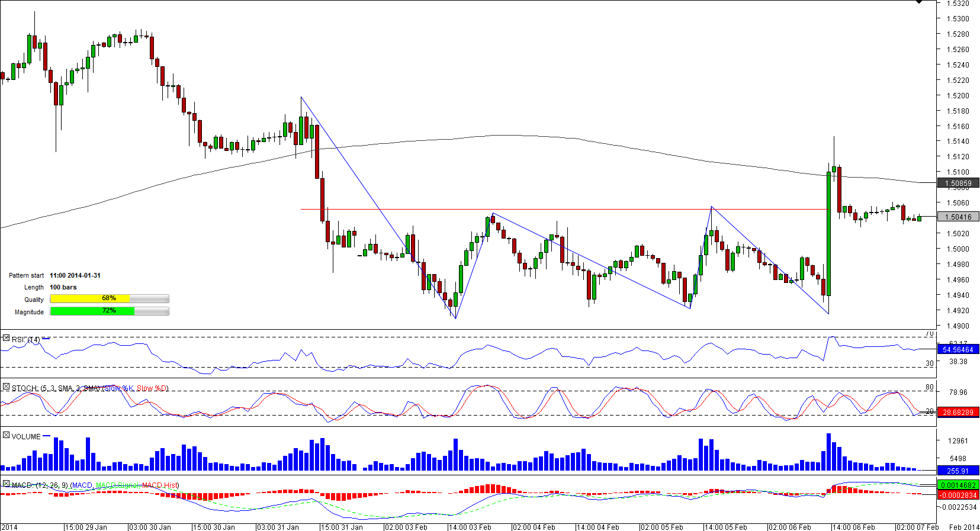Click the 14:00 05 Feb time axis label
This screenshot has width=980, height=531.
pos(726,527)
